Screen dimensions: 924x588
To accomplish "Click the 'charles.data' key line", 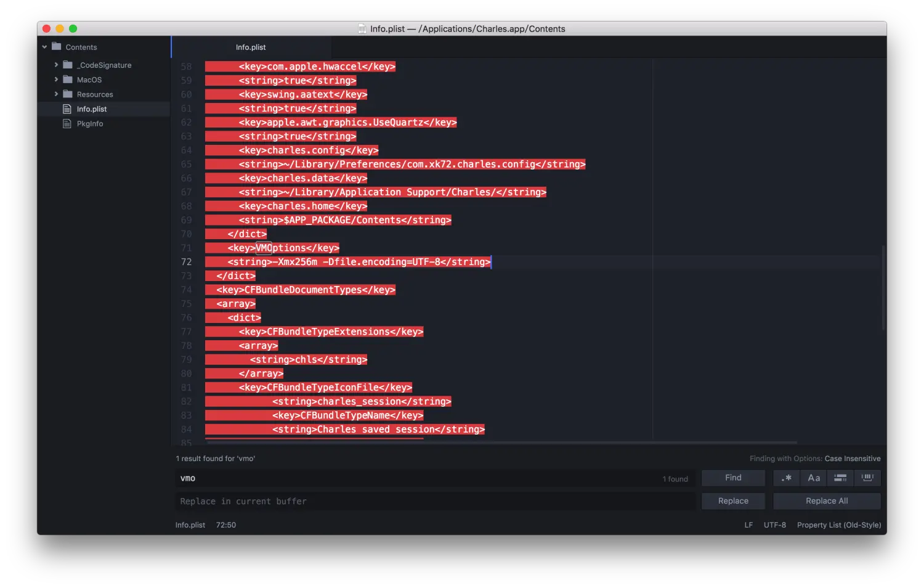I will click(303, 178).
